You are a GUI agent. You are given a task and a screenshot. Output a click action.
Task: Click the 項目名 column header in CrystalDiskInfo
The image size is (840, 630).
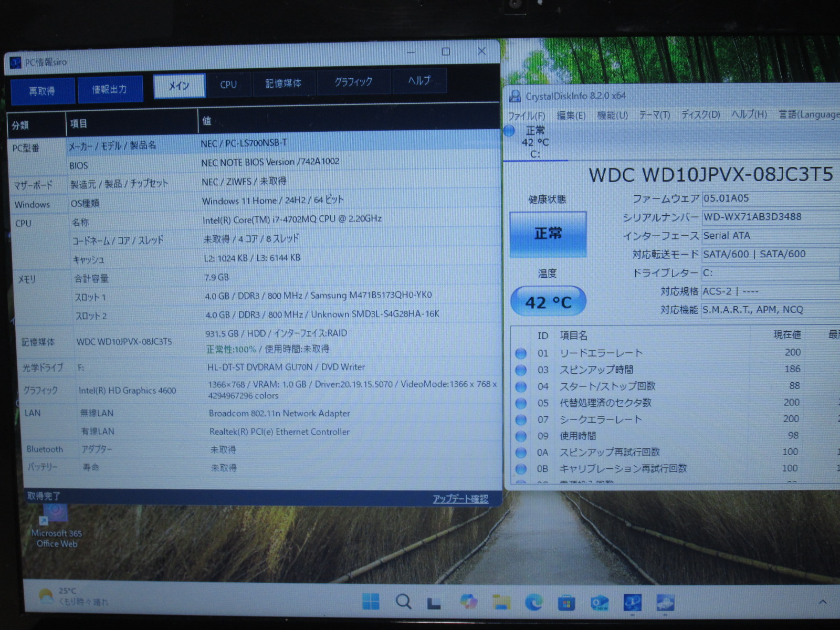pos(574,335)
